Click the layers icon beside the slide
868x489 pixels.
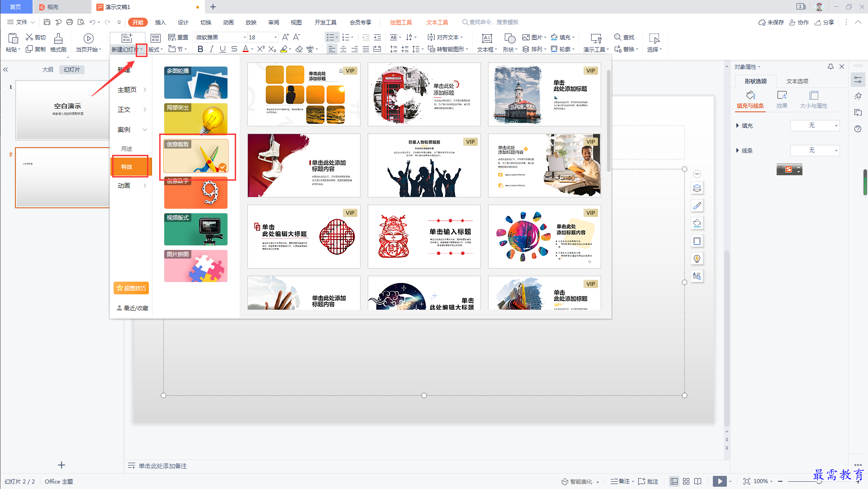tap(697, 188)
